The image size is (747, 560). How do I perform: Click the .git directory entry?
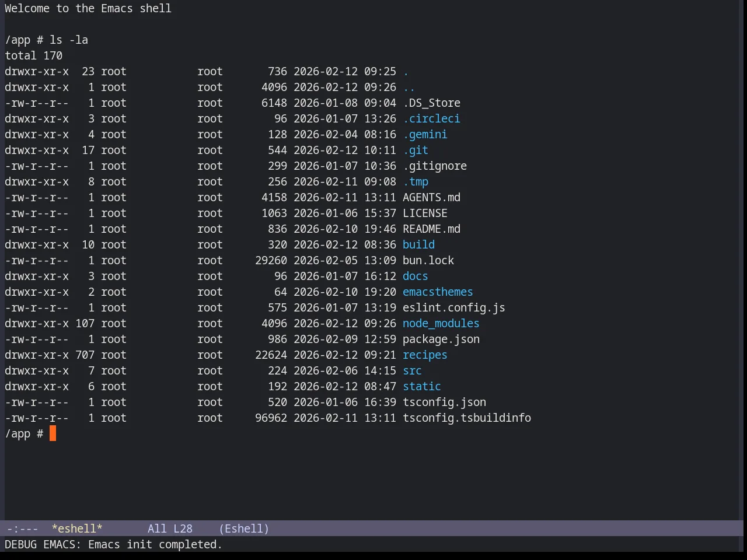[416, 150]
